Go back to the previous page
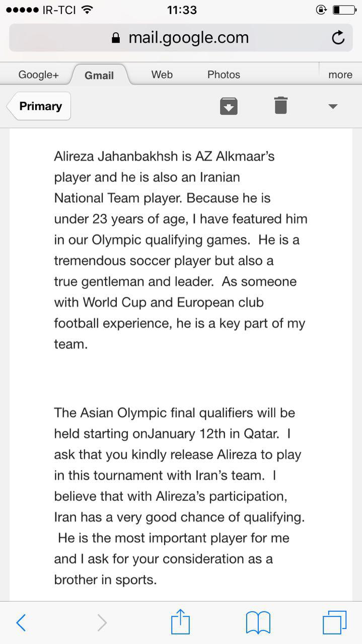The image size is (362, 644). coord(21,623)
